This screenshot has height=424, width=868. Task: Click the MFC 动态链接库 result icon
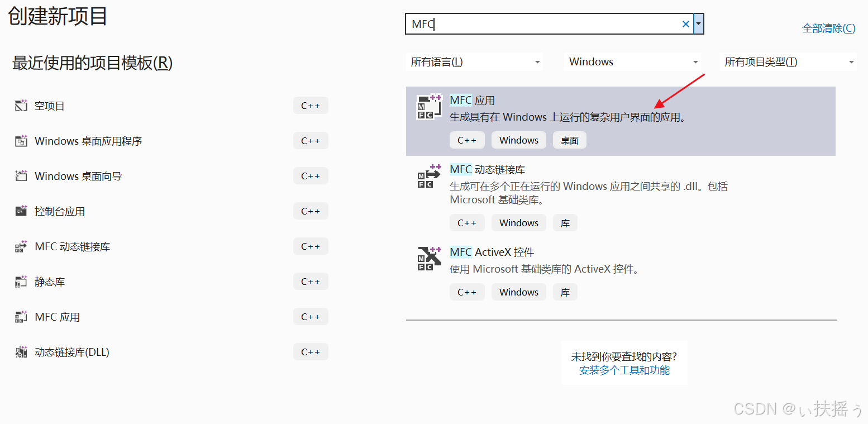point(429,176)
